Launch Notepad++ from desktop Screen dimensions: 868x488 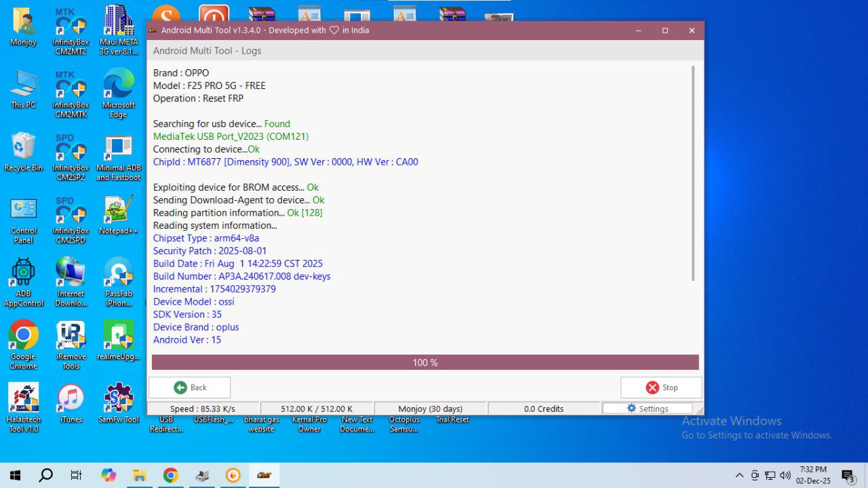(x=119, y=216)
